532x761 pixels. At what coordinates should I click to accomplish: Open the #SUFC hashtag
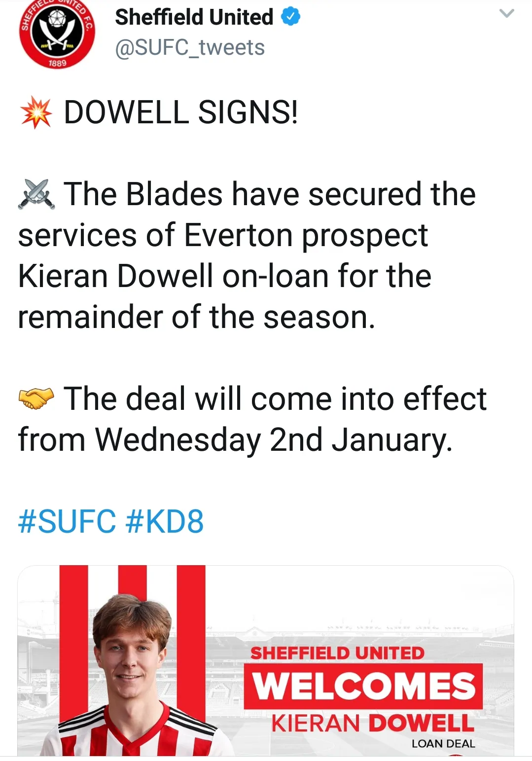[x=67, y=521]
